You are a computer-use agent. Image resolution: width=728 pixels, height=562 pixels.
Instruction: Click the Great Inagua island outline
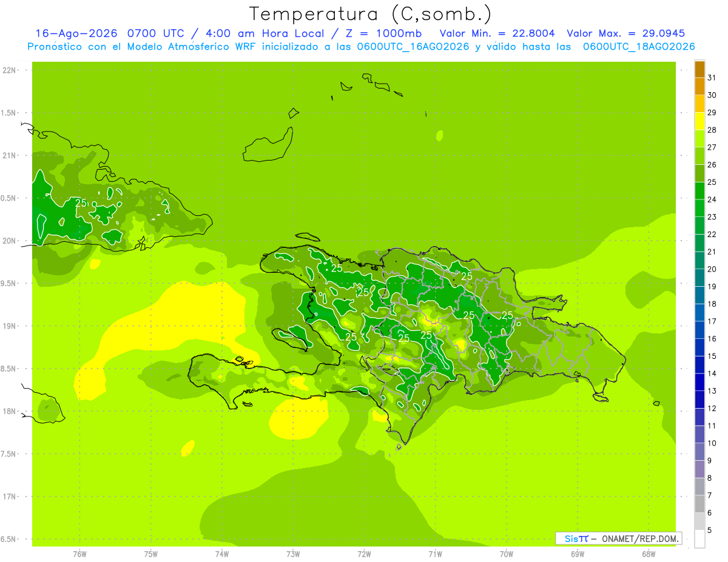(x=267, y=146)
